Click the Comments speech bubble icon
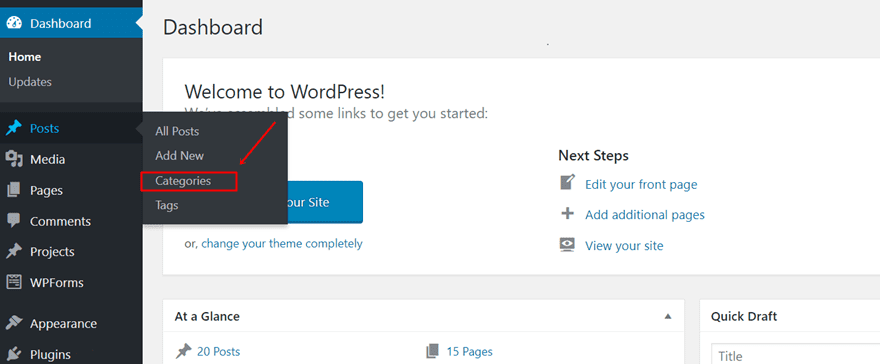The image size is (880, 364). (14, 221)
